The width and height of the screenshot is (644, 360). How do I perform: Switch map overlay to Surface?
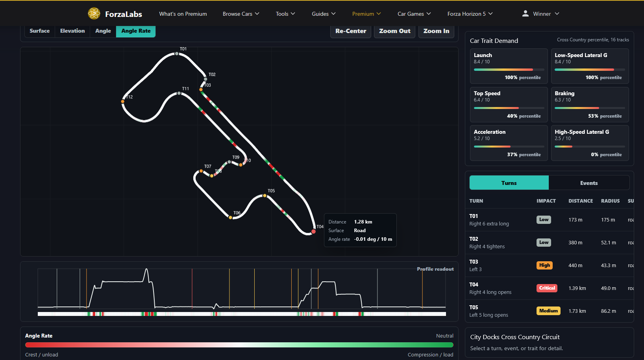click(40, 31)
